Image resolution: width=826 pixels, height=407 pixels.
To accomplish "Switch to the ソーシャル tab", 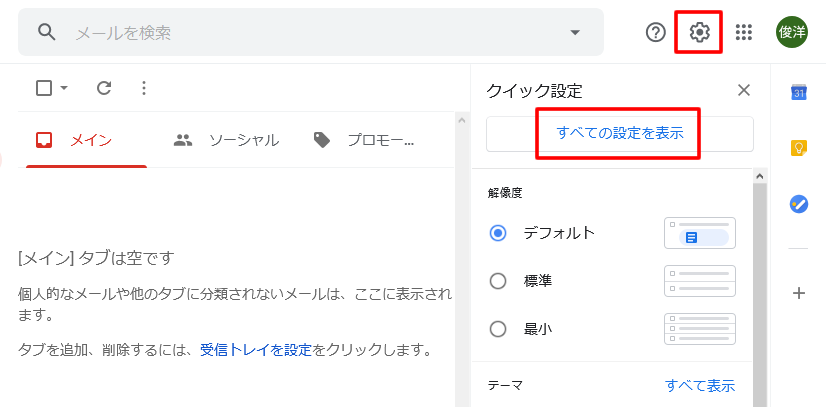I will (x=227, y=140).
